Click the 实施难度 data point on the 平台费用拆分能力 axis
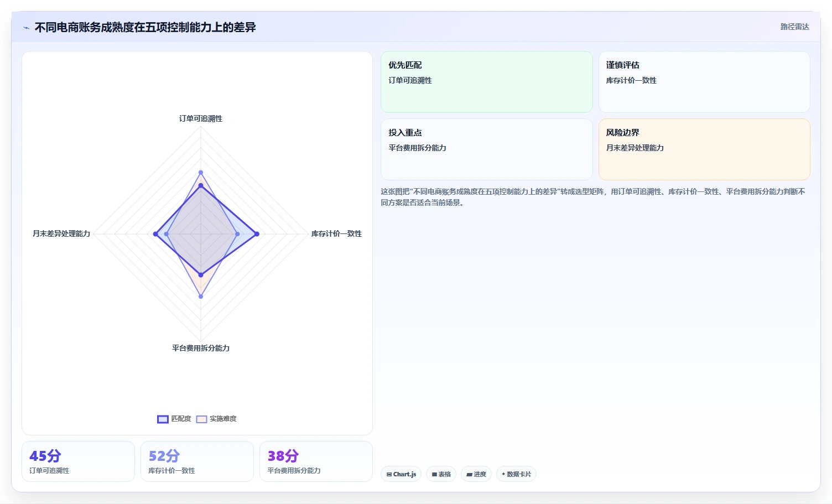Image resolution: width=832 pixels, height=504 pixels. pos(201,297)
